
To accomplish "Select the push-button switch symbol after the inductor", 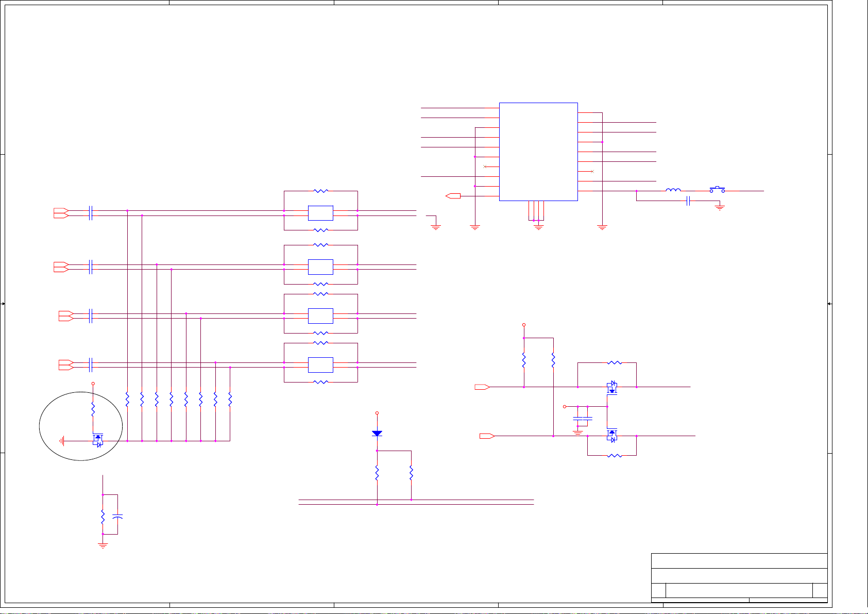I will pos(717,189).
